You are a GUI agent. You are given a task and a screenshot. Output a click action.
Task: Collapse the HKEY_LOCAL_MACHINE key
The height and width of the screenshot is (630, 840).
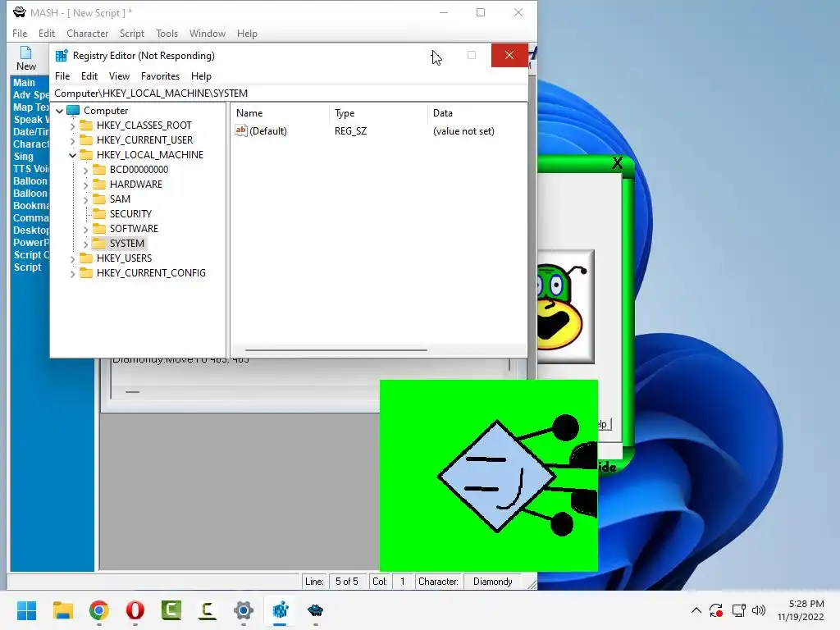(72, 155)
